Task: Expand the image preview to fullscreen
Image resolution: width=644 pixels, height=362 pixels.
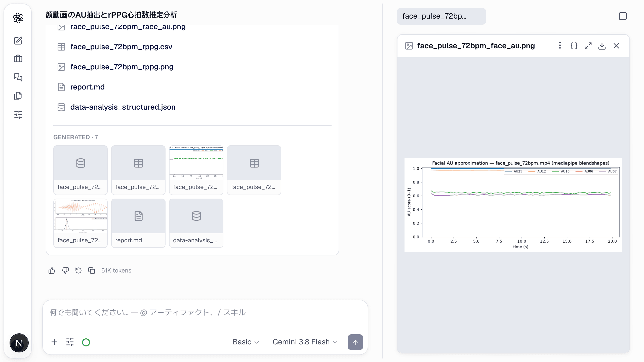Action: pos(588,46)
